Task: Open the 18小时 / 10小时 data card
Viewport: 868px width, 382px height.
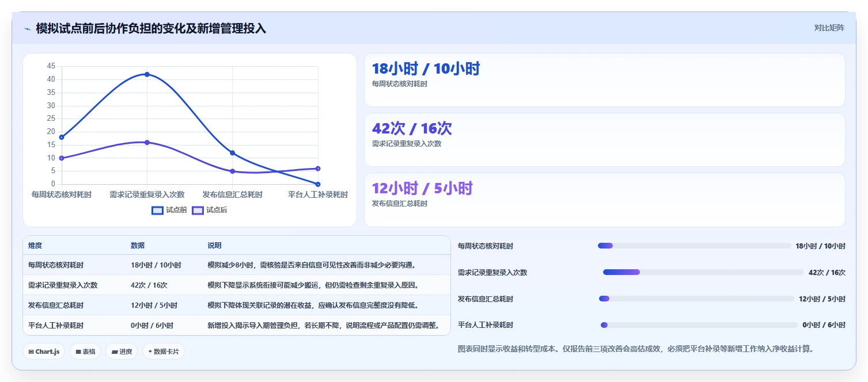Action: (605, 80)
